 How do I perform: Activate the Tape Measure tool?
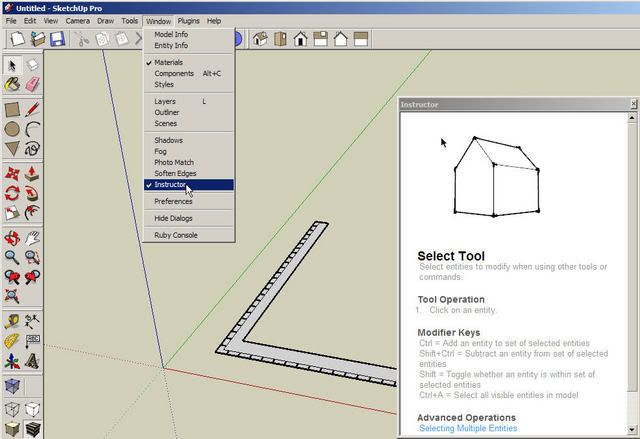[12, 321]
